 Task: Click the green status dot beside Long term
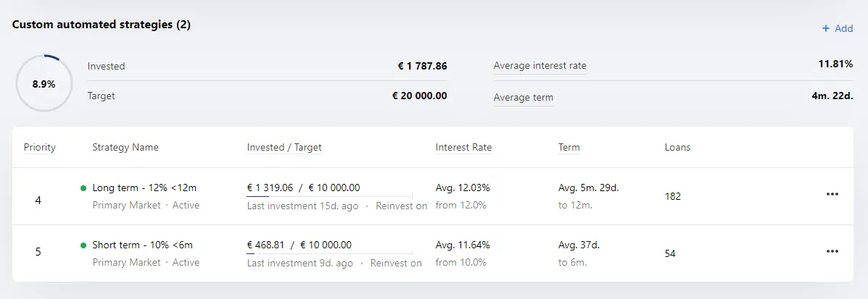83,188
